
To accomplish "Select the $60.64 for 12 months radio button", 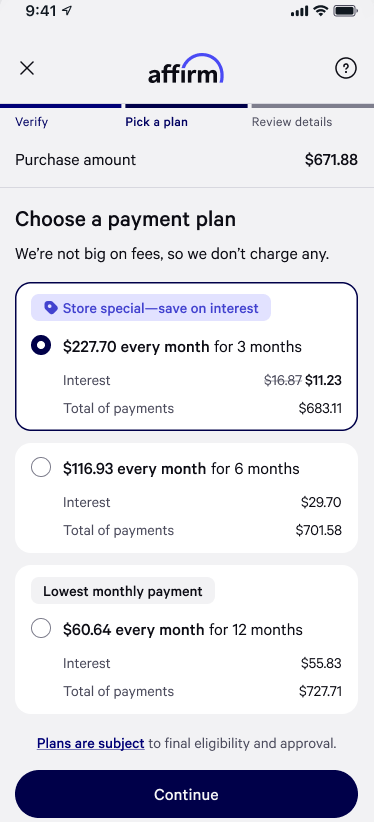I will pyautogui.click(x=41, y=628).
